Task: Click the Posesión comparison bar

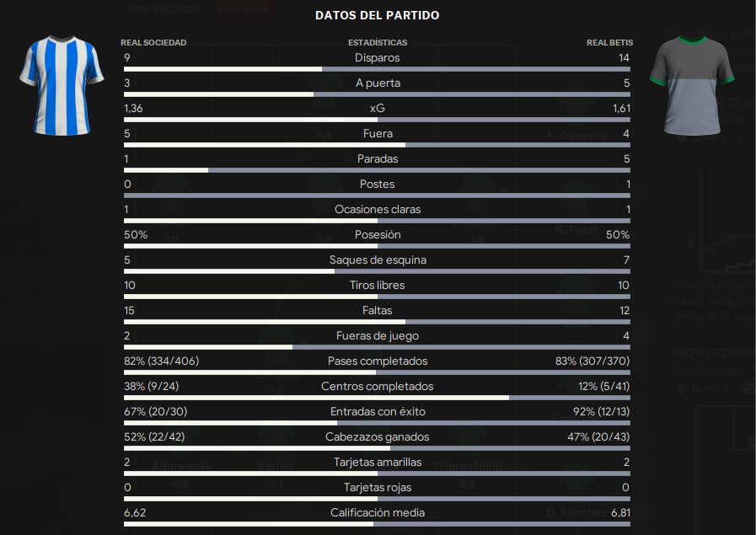Action: [x=377, y=246]
